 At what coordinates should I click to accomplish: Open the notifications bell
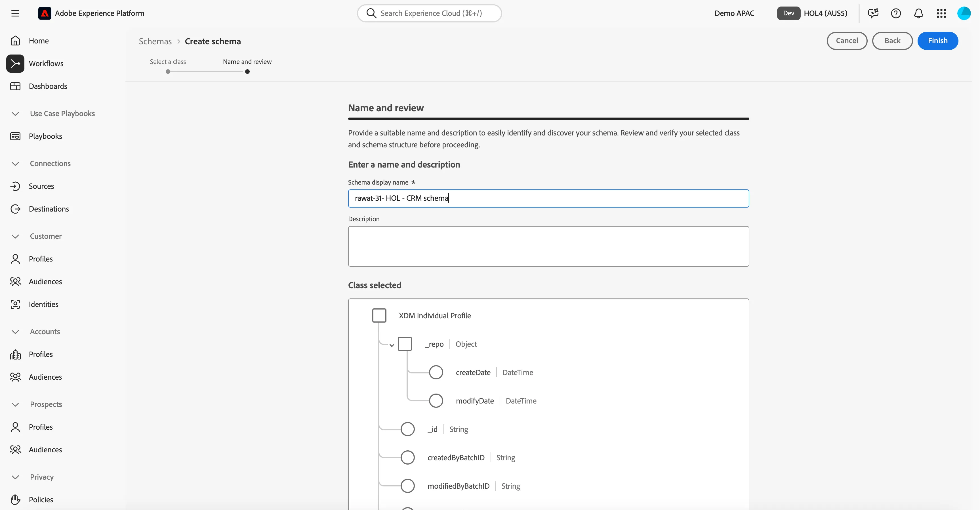[919, 13]
